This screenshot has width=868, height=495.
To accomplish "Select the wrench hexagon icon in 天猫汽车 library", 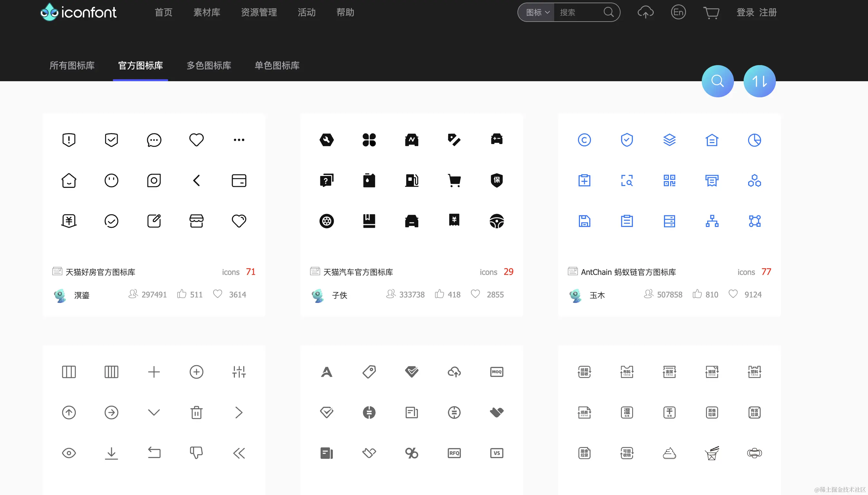I will tap(327, 140).
